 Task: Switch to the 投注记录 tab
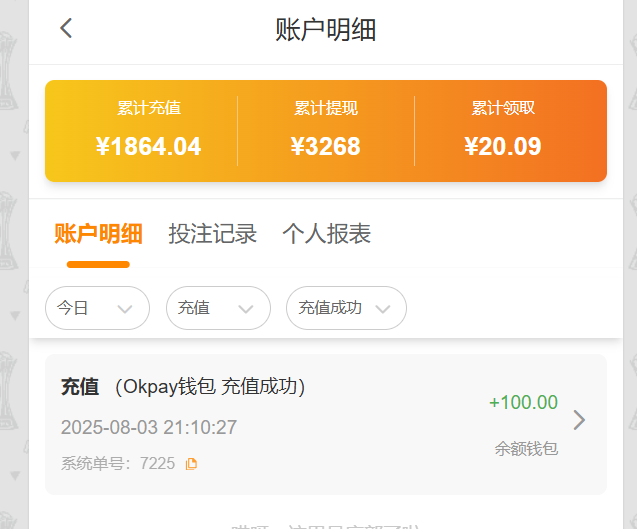pos(213,234)
